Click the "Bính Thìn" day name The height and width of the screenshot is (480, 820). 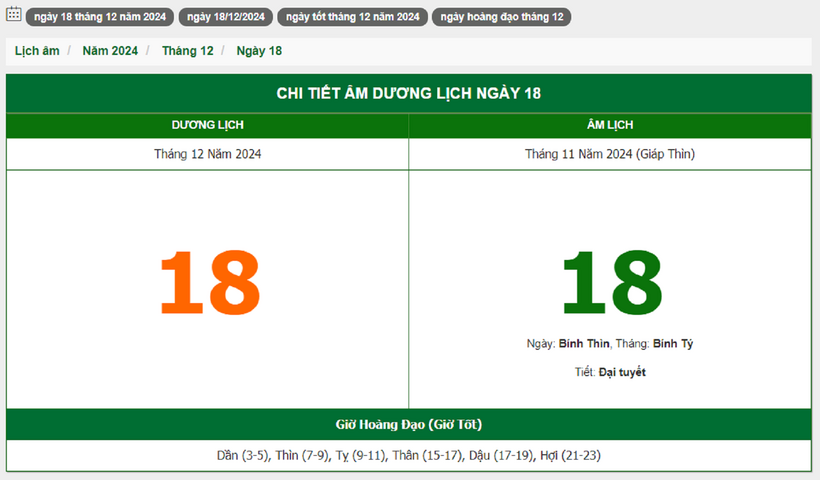click(584, 344)
